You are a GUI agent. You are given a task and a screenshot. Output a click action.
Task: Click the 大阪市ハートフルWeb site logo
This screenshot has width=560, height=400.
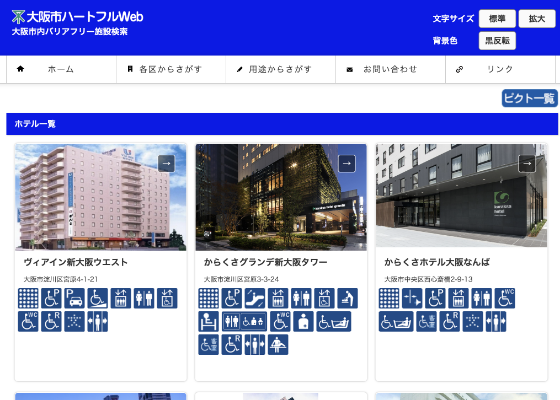pos(78,17)
